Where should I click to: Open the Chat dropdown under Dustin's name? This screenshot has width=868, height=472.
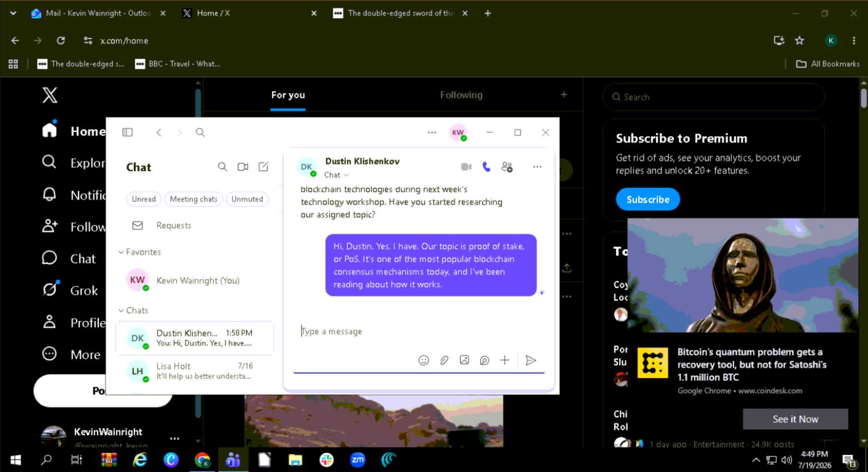(x=337, y=175)
